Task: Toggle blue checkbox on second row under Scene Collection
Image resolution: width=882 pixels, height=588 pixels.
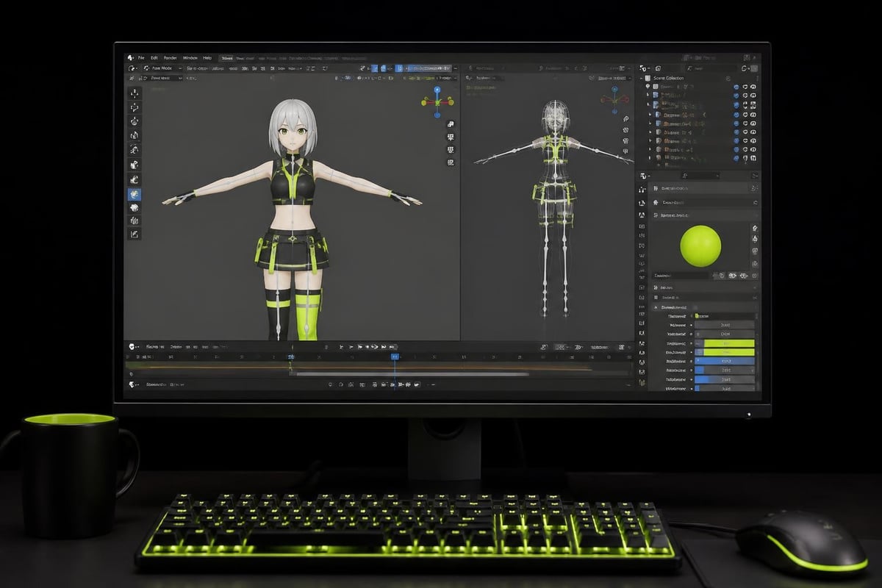Action: [736, 96]
